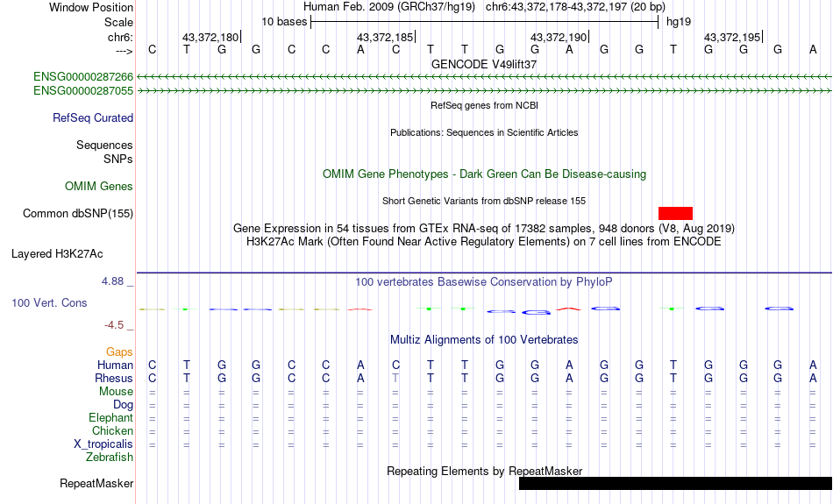Open the RefSeq Curated track label
This screenshot has width=833, height=504.
tap(92, 118)
